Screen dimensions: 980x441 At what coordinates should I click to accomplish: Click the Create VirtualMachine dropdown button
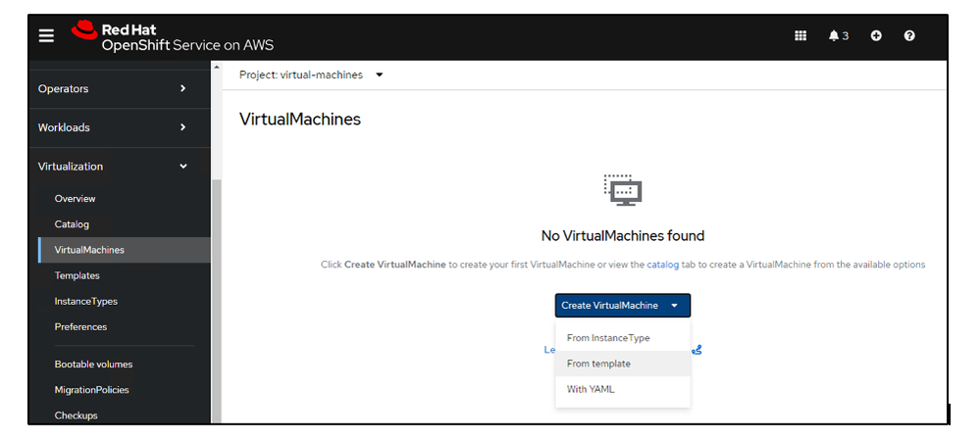click(x=622, y=306)
